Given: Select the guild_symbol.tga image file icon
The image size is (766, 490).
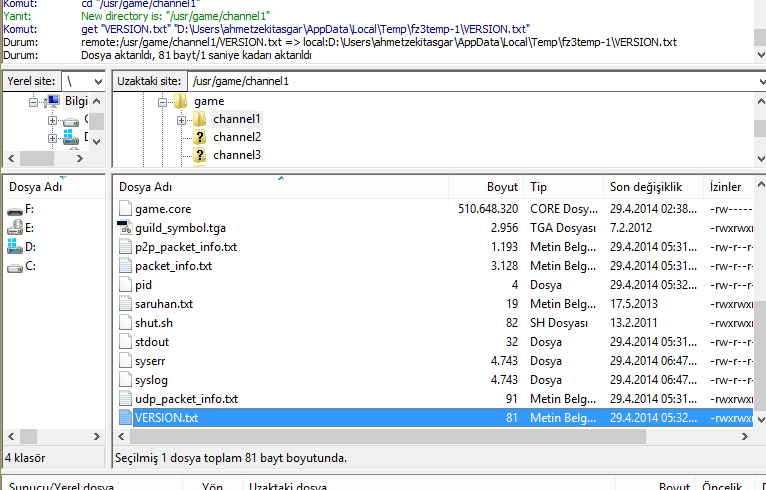Looking at the screenshot, I should click(x=125, y=228).
